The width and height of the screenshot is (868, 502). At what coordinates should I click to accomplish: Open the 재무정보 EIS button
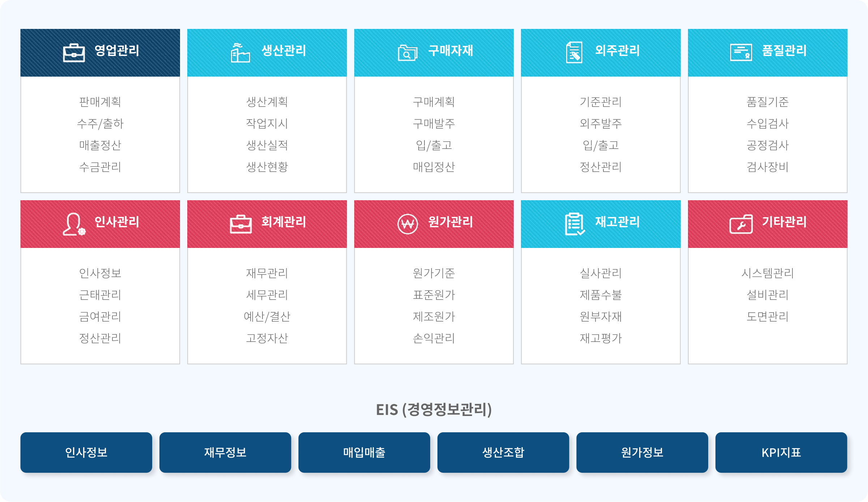click(x=225, y=452)
